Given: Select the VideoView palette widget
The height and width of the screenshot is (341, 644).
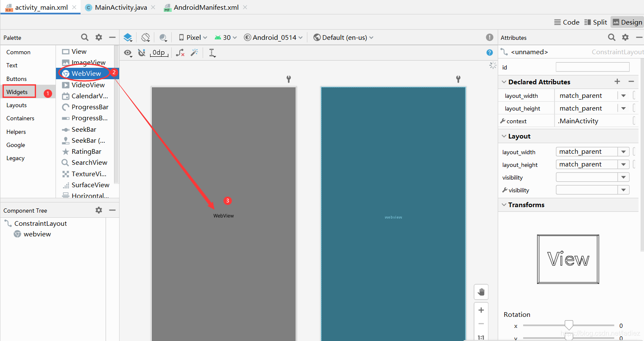Looking at the screenshot, I should point(87,85).
